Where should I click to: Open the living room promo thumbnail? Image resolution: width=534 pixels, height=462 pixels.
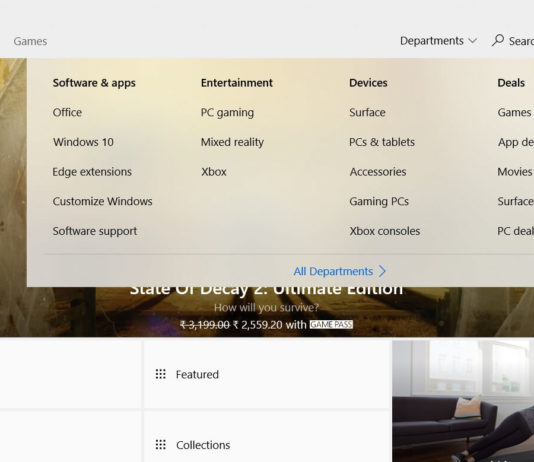463,401
